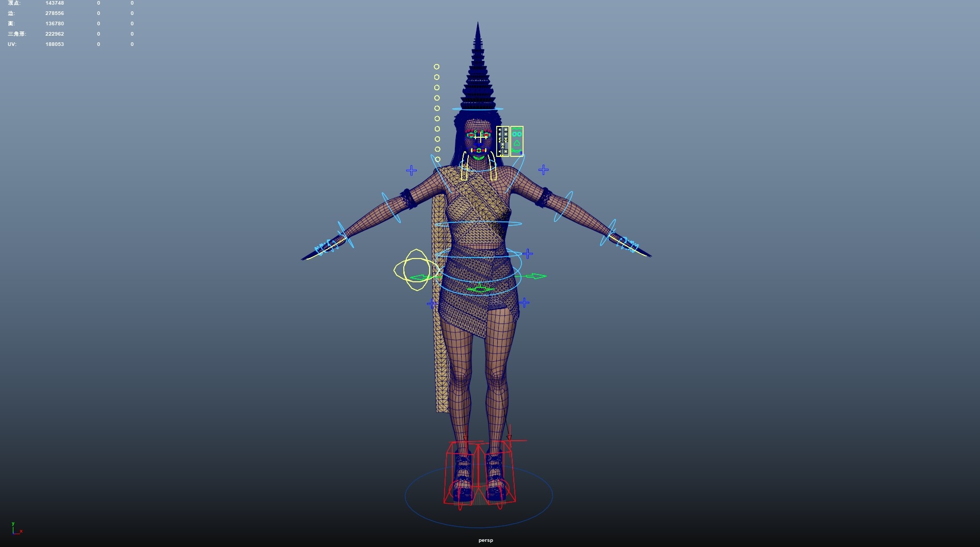Viewport: 980px width, 547px height.
Task: Open the yellow face panel with square dots
Action: (x=503, y=141)
